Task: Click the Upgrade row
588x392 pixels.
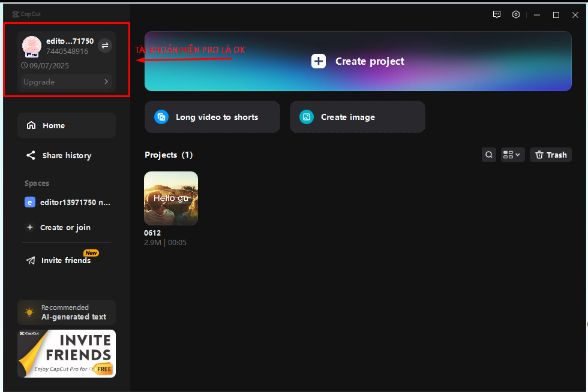Action: pos(67,82)
